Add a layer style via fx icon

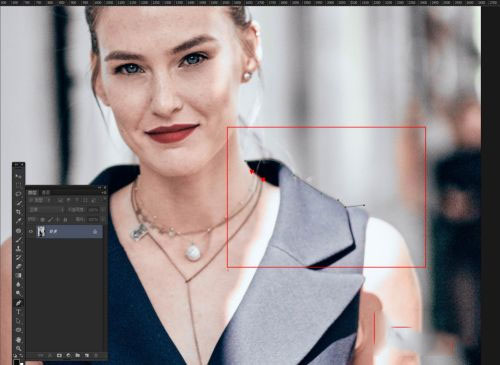pos(50,355)
